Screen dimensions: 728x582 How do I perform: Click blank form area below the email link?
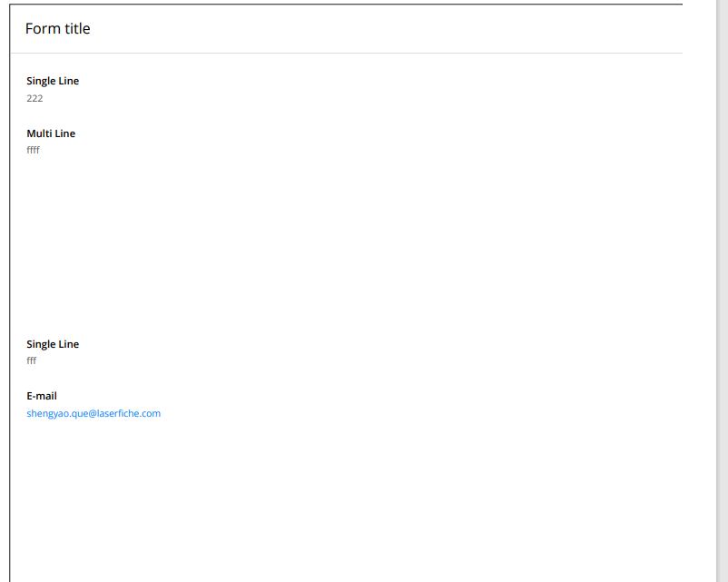[346, 497]
